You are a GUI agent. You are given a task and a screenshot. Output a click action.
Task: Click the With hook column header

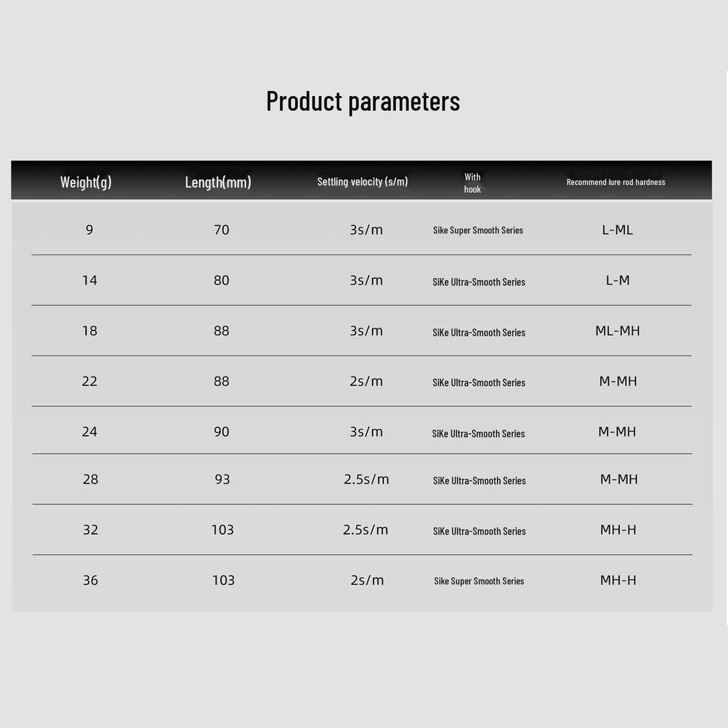473,183
